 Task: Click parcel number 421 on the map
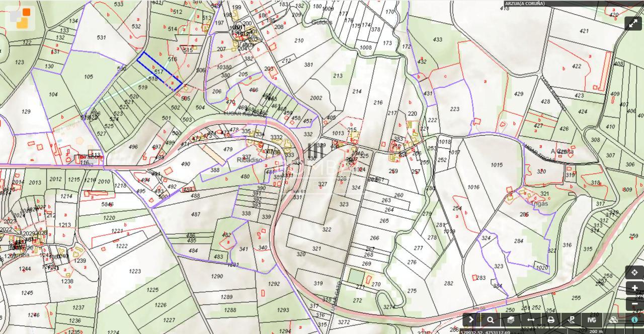[584, 31]
